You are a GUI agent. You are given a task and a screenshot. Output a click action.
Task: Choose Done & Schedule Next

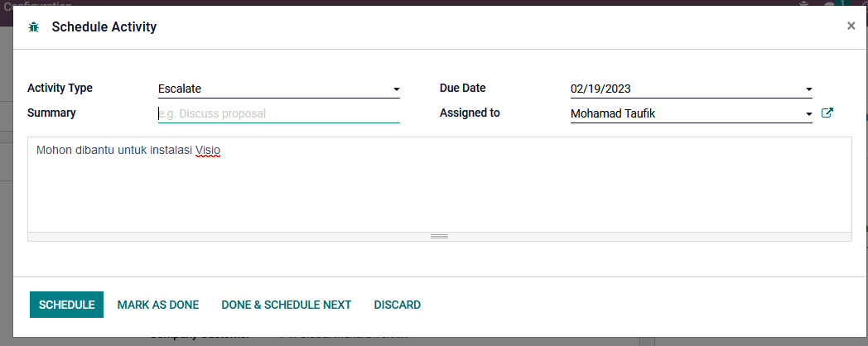[287, 305]
